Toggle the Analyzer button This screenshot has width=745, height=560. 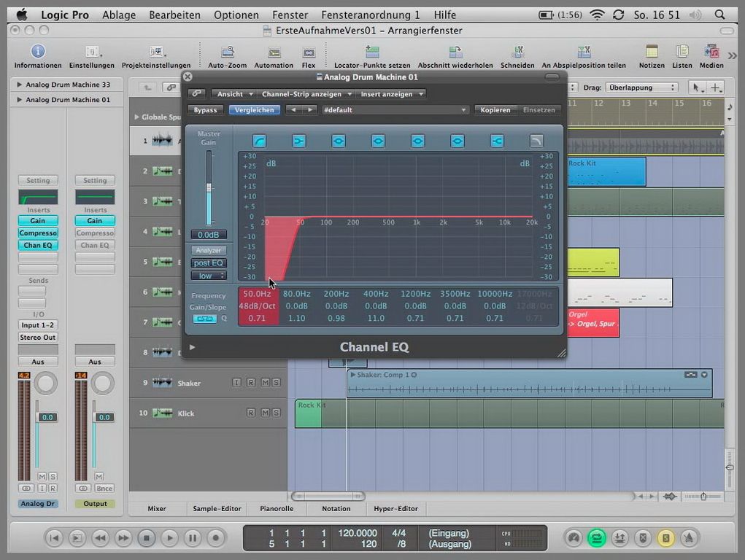[x=209, y=250]
